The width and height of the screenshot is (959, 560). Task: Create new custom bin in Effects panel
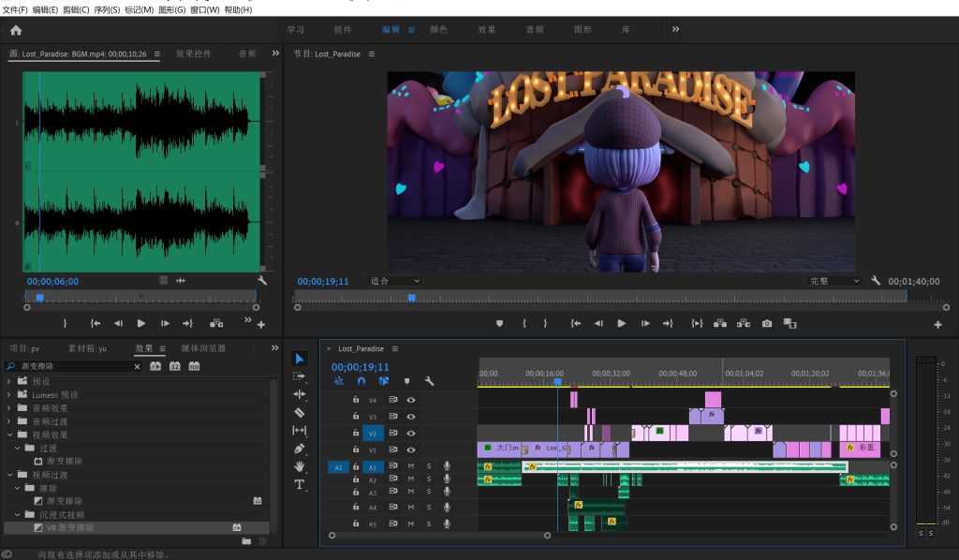(246, 541)
